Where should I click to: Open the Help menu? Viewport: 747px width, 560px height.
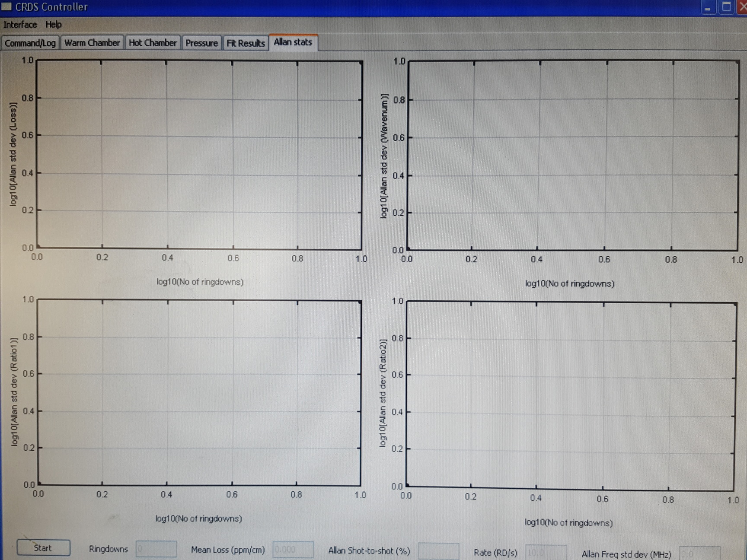[x=53, y=25]
